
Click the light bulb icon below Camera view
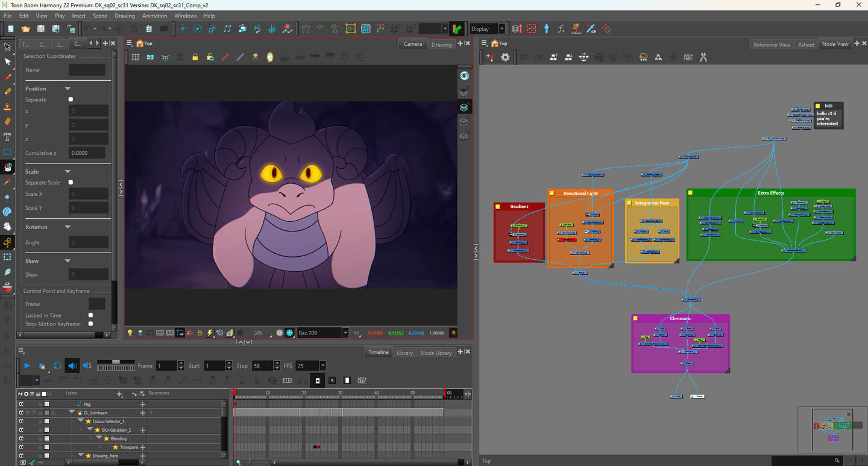point(130,333)
